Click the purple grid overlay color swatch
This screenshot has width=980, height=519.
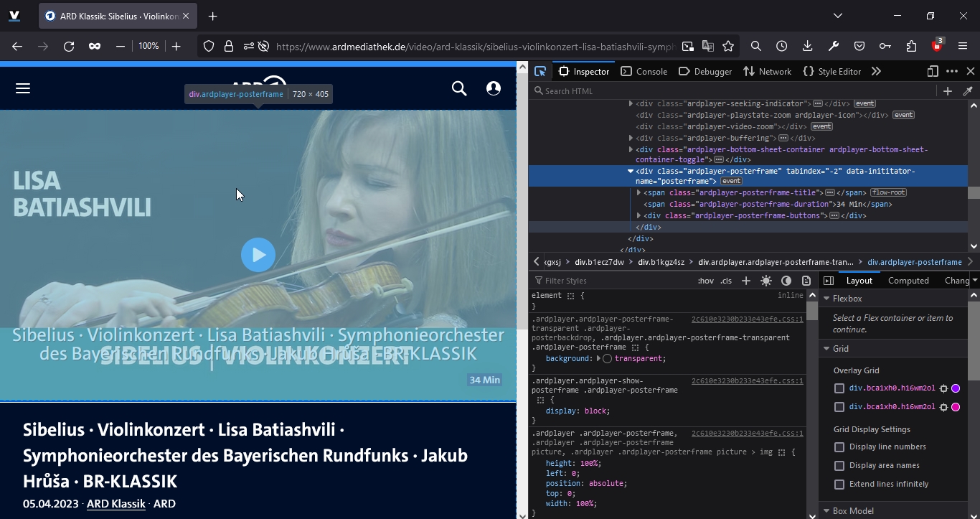[956, 388]
